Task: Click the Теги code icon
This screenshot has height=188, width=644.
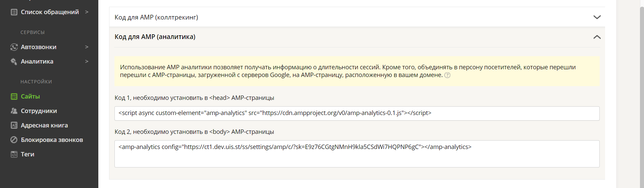Action: click(x=14, y=154)
